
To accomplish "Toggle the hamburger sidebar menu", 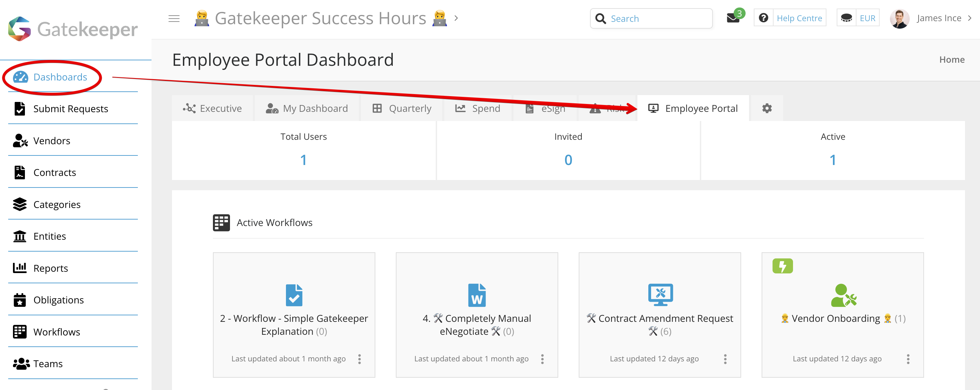I will point(174,18).
